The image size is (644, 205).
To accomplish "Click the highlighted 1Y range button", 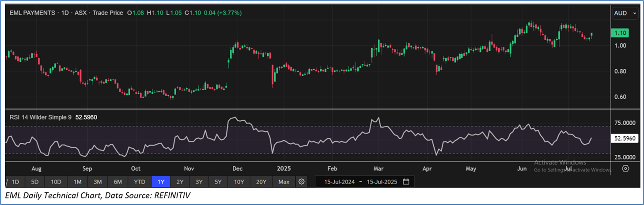I will click(161, 182).
